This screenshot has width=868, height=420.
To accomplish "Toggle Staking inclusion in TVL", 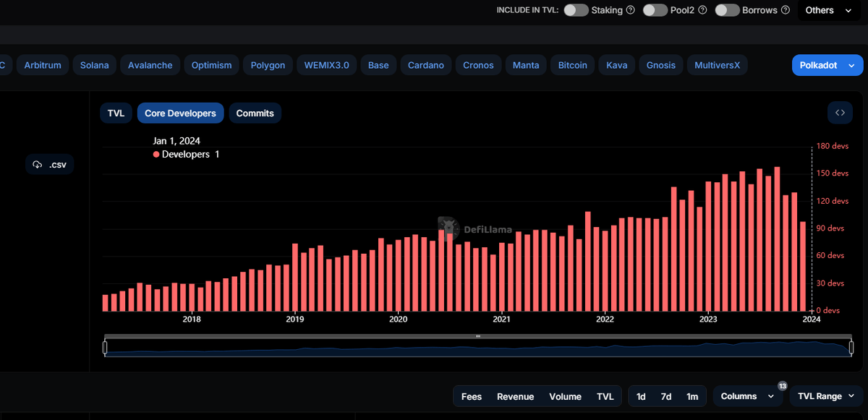I will pyautogui.click(x=576, y=10).
